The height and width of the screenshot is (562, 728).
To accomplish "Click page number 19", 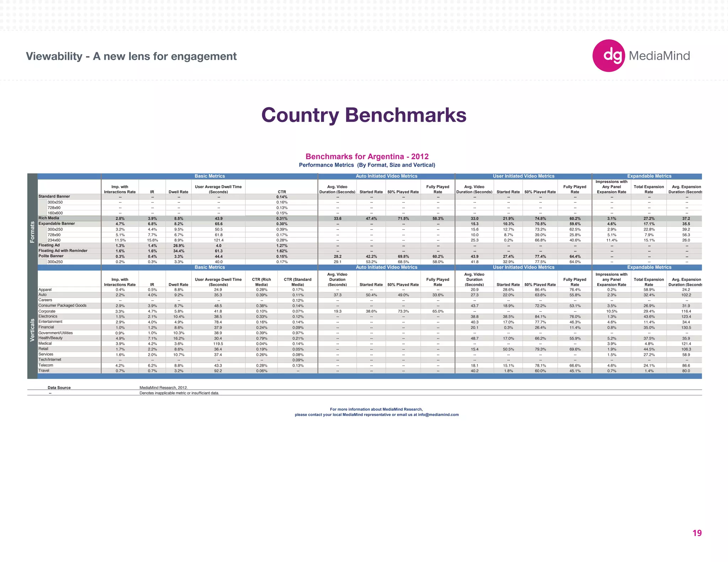I will pos(697,533).
